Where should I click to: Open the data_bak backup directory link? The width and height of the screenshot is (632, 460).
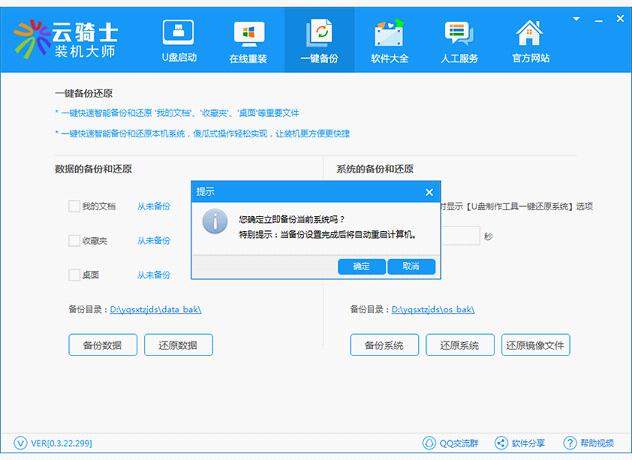[x=155, y=309]
